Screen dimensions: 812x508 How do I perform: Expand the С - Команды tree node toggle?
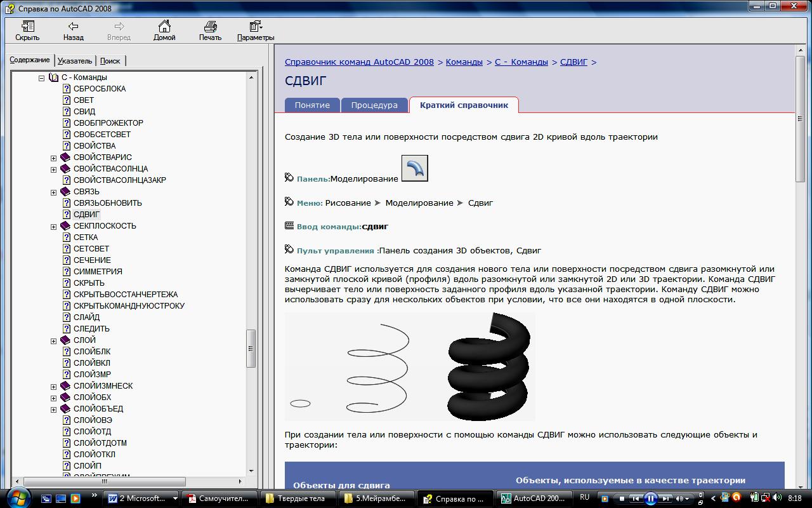tap(42, 78)
